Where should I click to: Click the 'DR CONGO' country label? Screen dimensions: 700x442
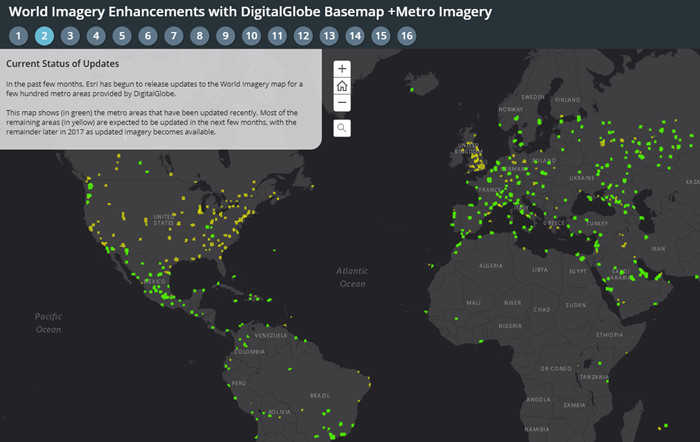click(x=556, y=369)
